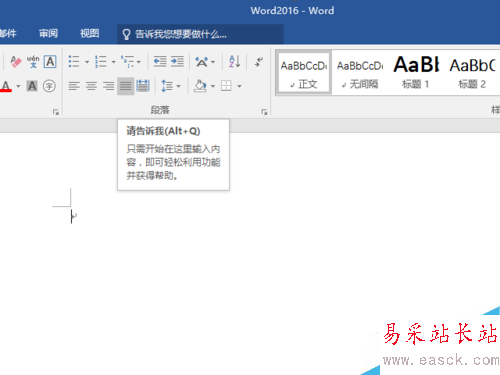Increase paragraph indent
Screen dimensions: 500x375
[x=177, y=62]
